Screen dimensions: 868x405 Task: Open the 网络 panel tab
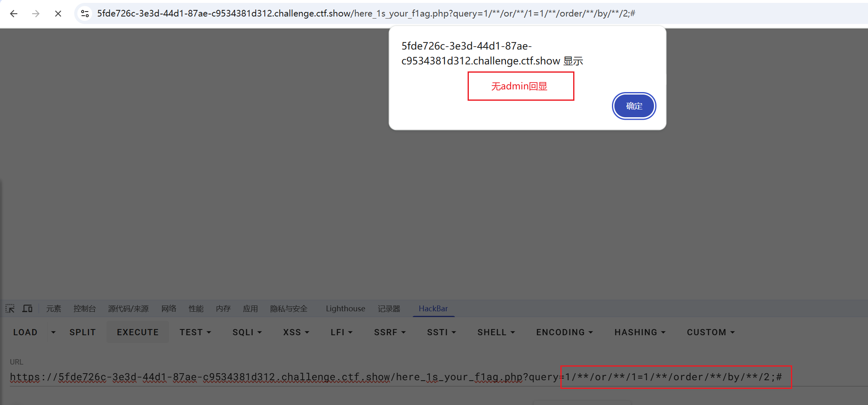click(169, 308)
